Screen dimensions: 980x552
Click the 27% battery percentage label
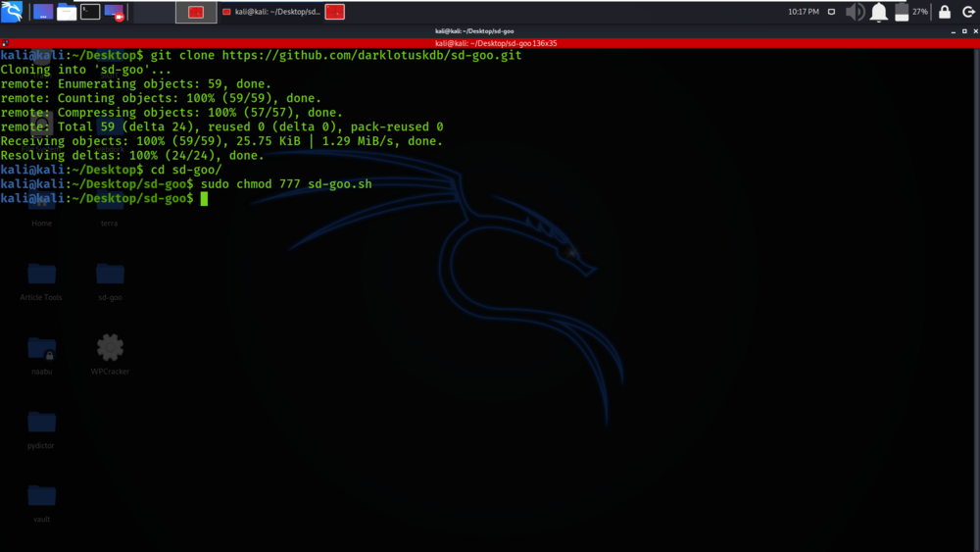(x=920, y=12)
